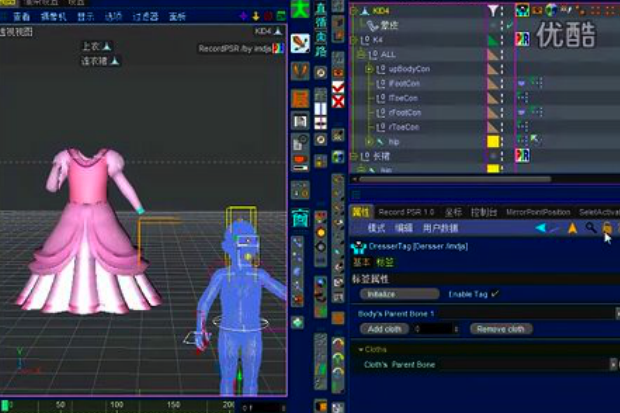The image size is (620, 413).
Task: Collapse the Cloths section triangle
Action: (x=361, y=350)
